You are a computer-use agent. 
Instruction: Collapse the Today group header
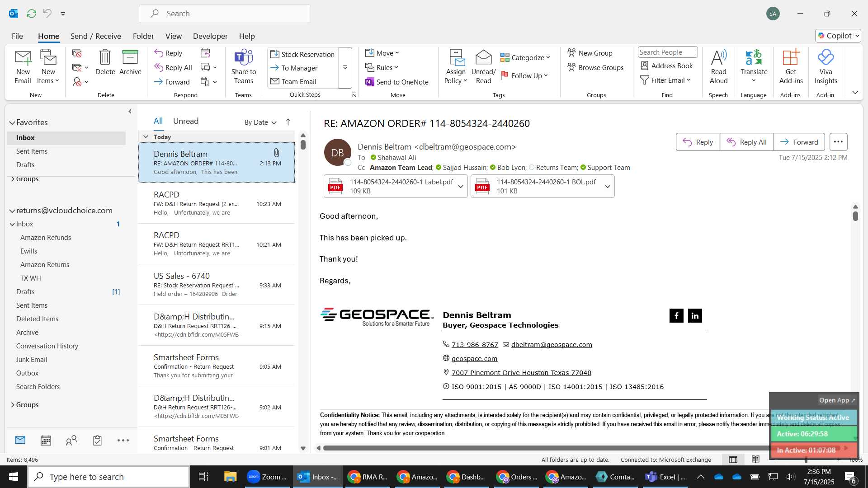(146, 136)
